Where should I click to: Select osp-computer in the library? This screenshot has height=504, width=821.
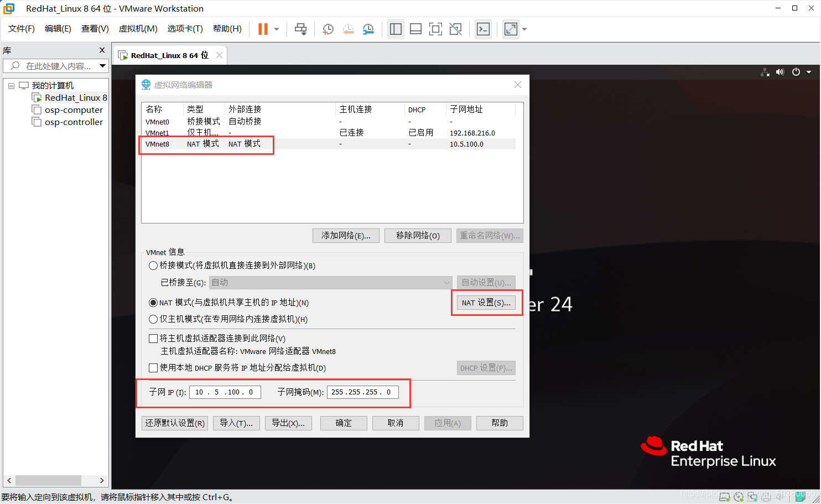click(x=67, y=110)
